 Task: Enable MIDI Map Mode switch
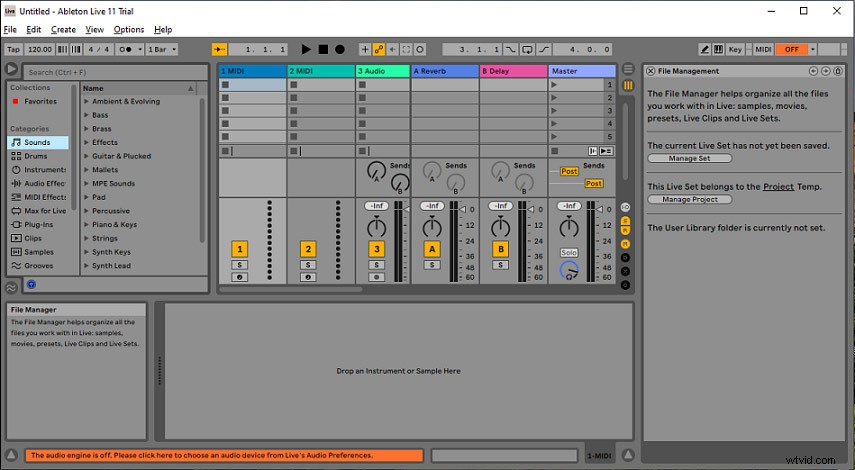coord(763,50)
